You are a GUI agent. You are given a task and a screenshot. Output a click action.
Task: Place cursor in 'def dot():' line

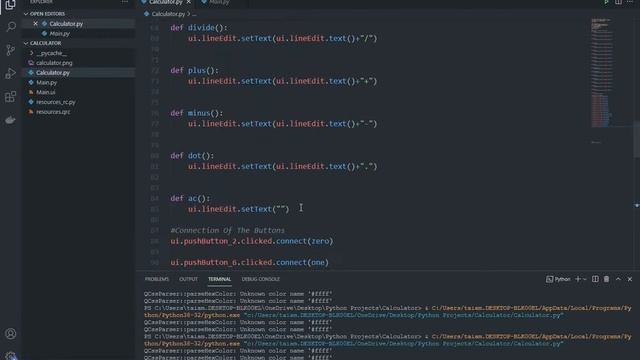pyautogui.click(x=192, y=156)
